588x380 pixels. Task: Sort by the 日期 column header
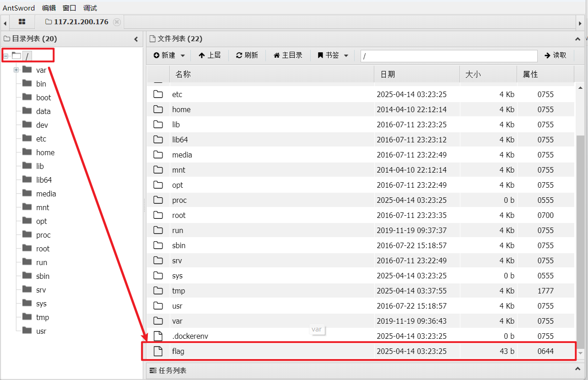pyautogui.click(x=417, y=74)
